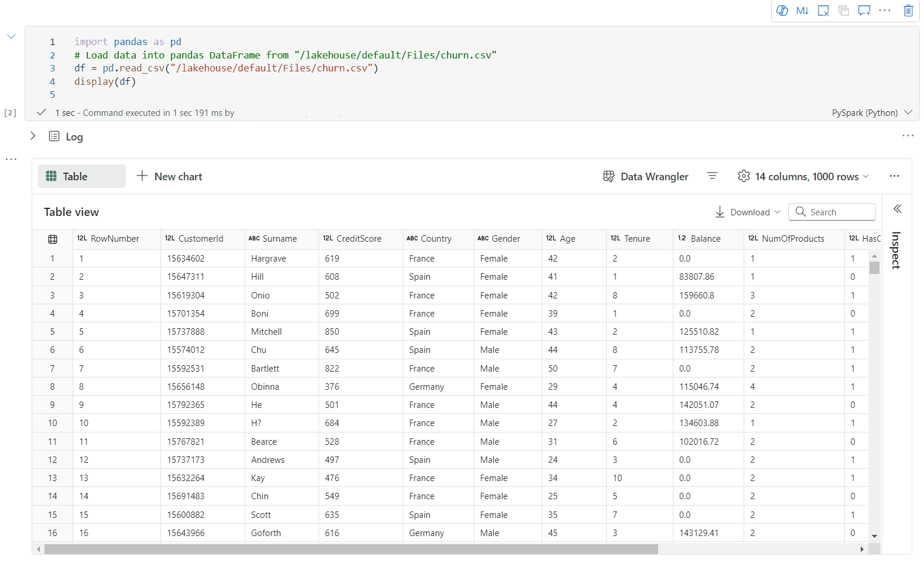Image resolution: width=924 pixels, height=570 pixels.
Task: Click the display(df) code line
Action: coord(105,81)
